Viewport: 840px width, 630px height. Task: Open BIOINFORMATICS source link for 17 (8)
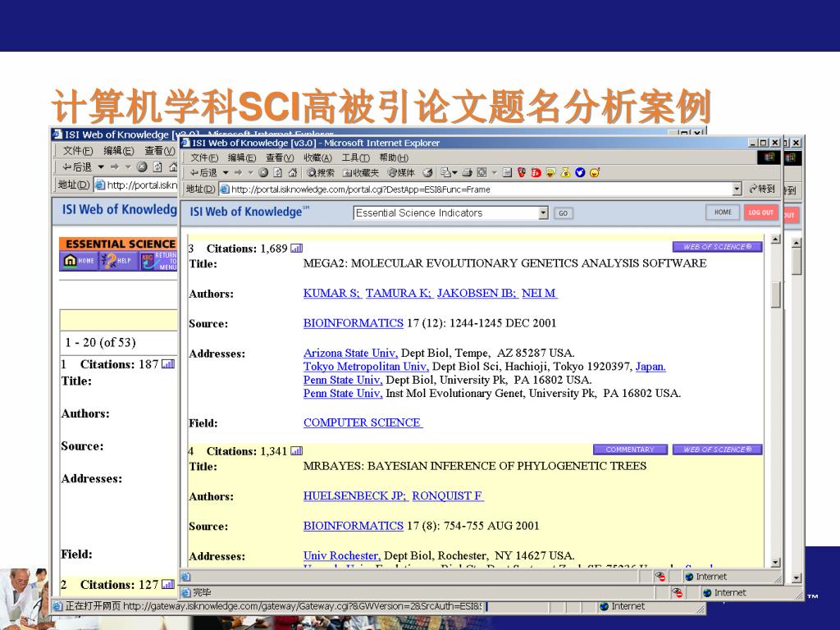[353, 526]
